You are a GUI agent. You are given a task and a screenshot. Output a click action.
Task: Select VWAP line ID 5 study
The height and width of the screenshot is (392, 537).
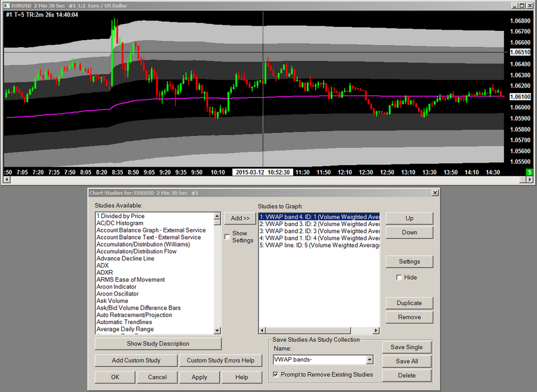(x=319, y=245)
